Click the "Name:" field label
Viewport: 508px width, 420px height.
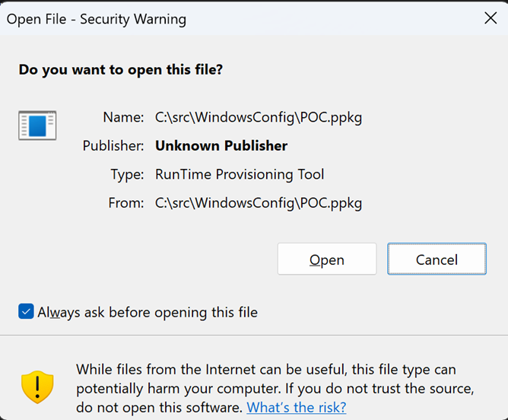tap(123, 117)
